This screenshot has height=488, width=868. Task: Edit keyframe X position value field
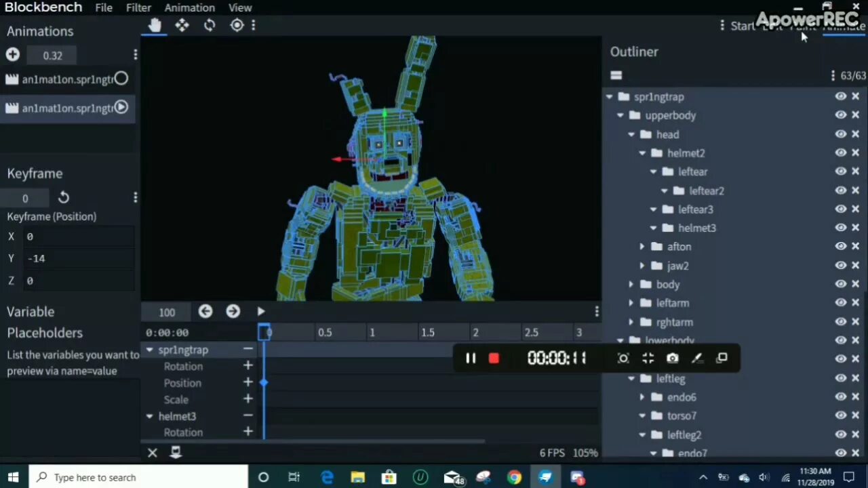click(x=79, y=237)
